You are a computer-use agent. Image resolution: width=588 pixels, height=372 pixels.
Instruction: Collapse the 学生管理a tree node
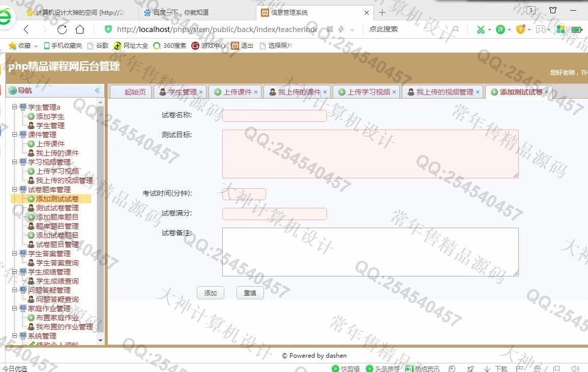14,107
